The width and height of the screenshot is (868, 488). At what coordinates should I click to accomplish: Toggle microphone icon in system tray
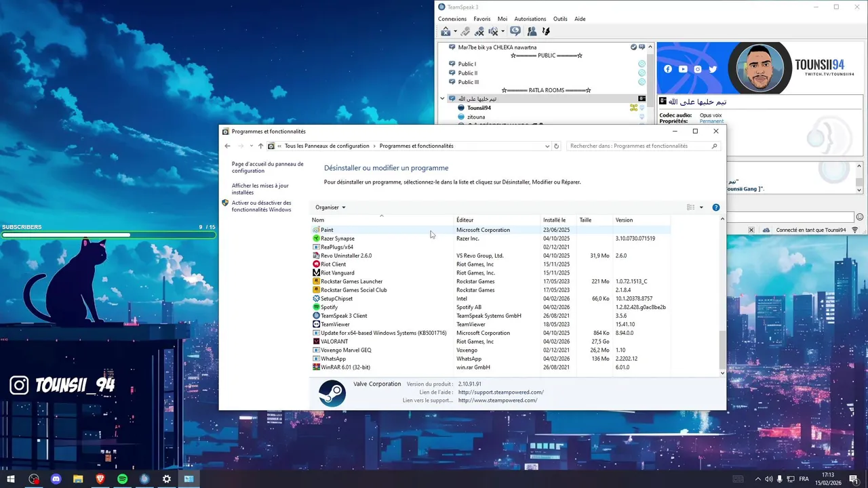pyautogui.click(x=781, y=479)
